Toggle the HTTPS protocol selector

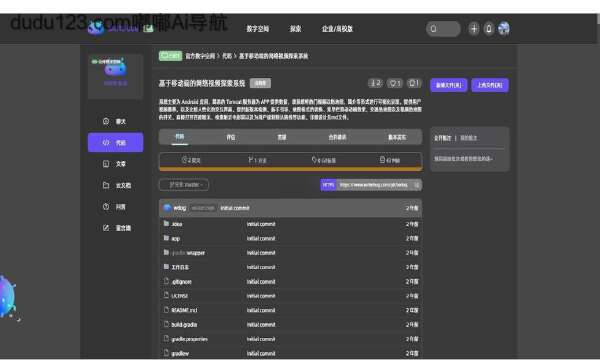click(328, 185)
